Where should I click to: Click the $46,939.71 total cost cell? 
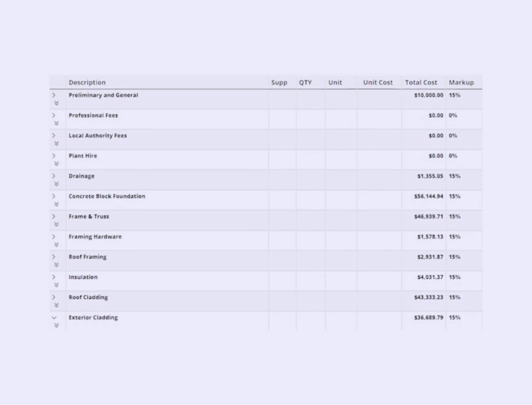point(428,216)
